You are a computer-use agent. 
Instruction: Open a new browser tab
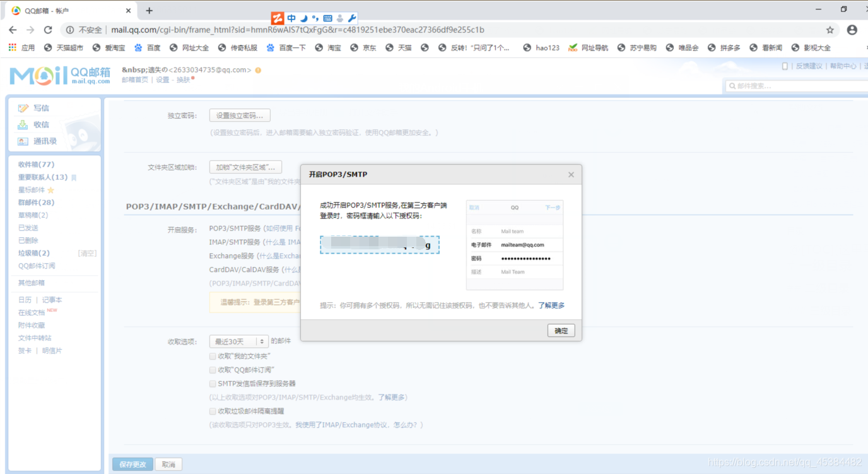[150, 11]
